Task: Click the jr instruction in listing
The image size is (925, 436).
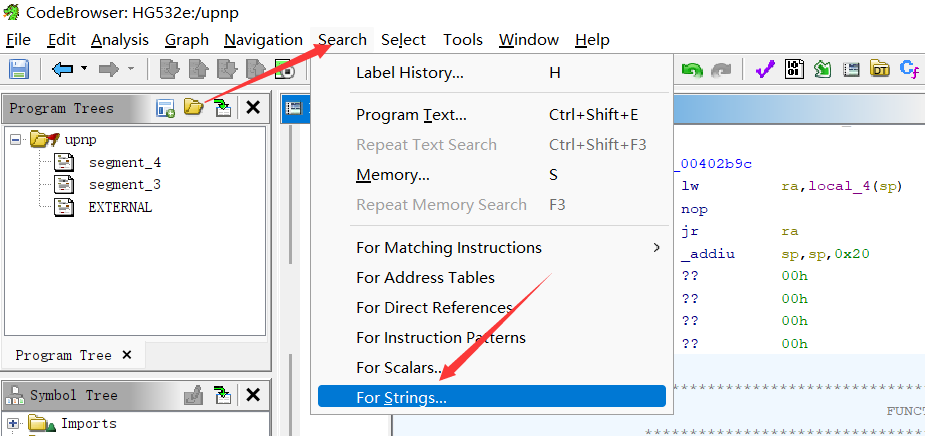Action: (690, 231)
